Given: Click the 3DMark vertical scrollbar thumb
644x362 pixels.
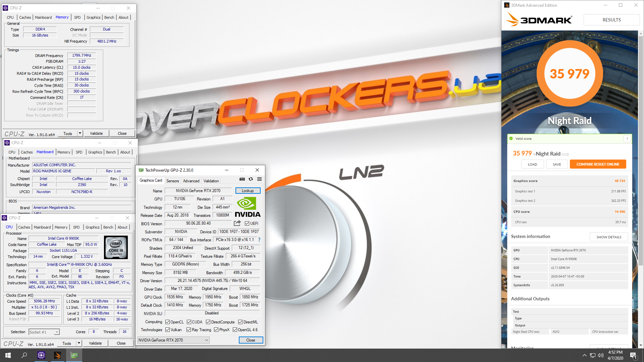Looking at the screenshot, I should pyautogui.click(x=641, y=151).
